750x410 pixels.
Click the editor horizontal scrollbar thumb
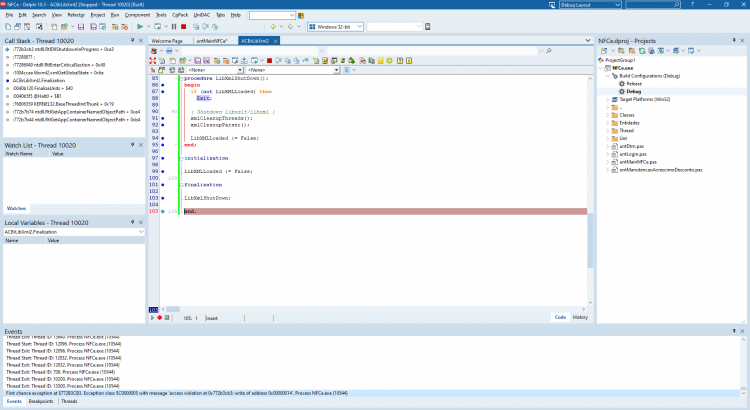173,310
